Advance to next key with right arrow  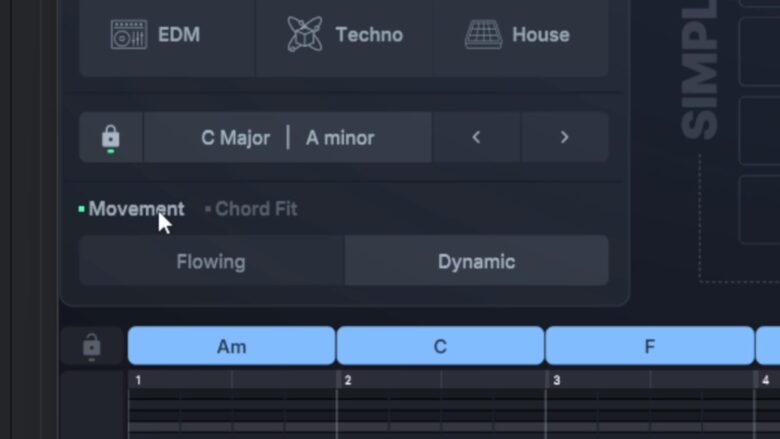(564, 138)
